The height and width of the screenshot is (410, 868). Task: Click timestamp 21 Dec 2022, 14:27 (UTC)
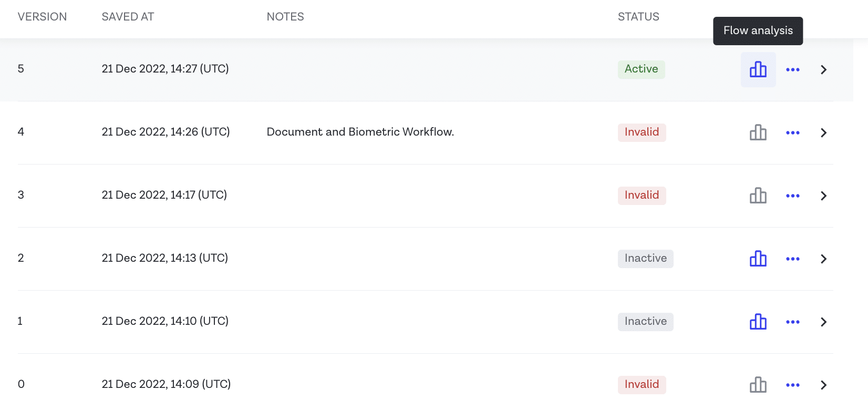point(165,69)
